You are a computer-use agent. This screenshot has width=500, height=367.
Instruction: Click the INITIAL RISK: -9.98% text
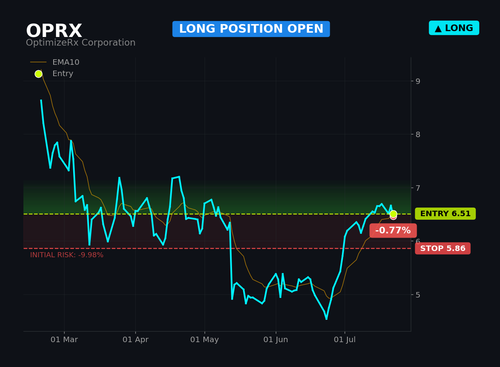click(67, 255)
